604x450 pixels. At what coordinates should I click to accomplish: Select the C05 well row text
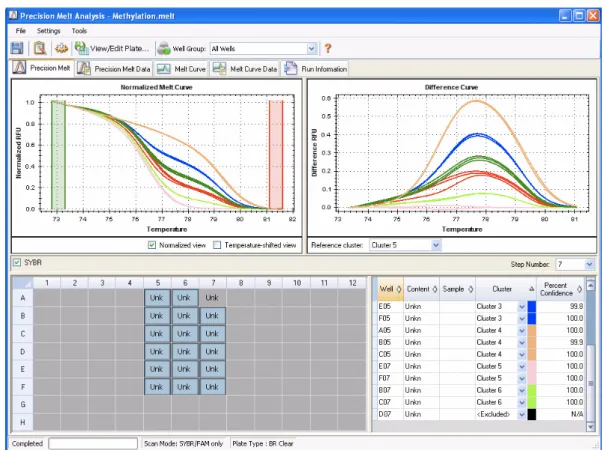(x=384, y=354)
